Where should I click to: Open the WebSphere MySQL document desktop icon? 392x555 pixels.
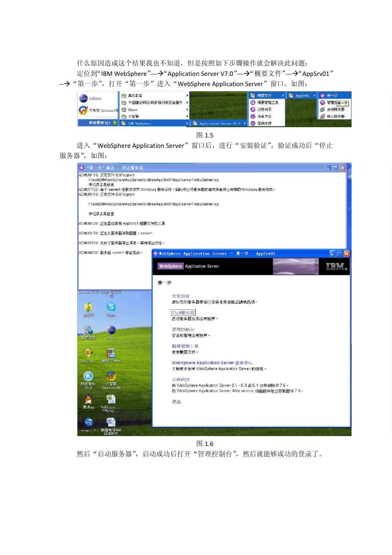(111, 403)
